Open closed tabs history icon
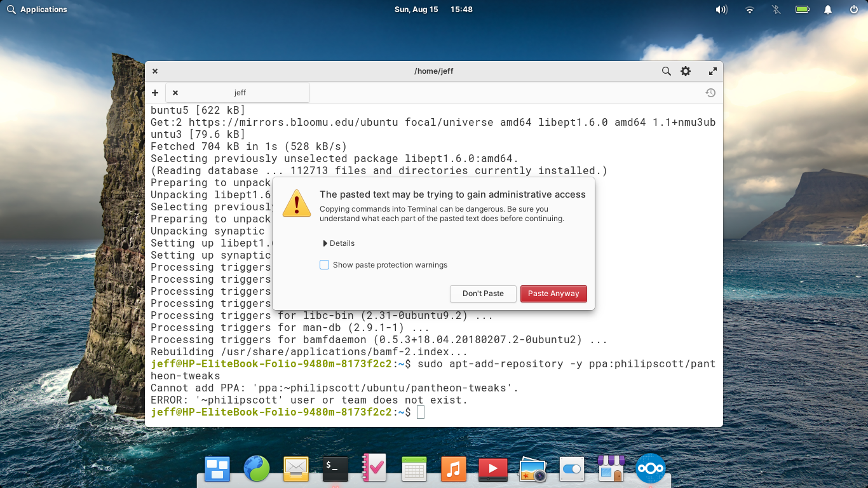Screen dimensions: 868x488 coord(710,93)
